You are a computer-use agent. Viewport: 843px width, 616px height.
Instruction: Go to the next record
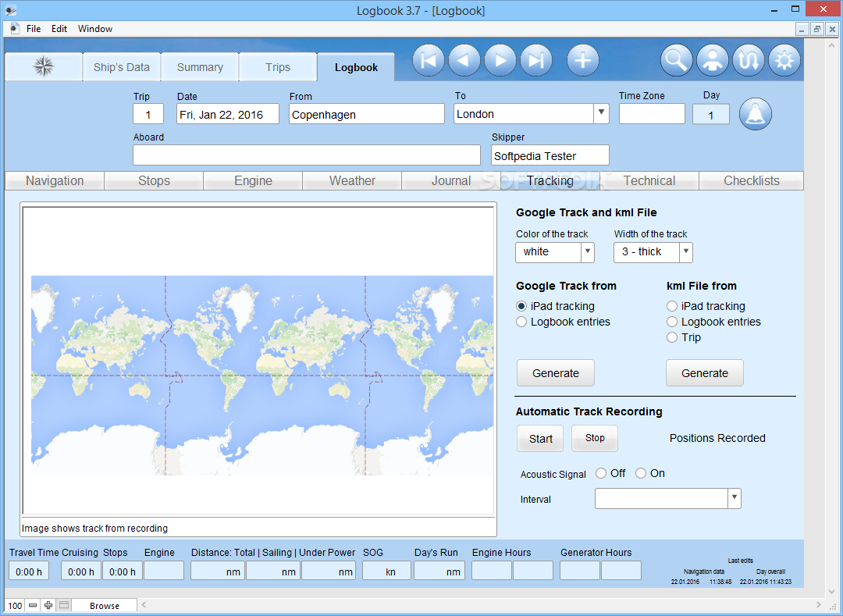coord(500,60)
